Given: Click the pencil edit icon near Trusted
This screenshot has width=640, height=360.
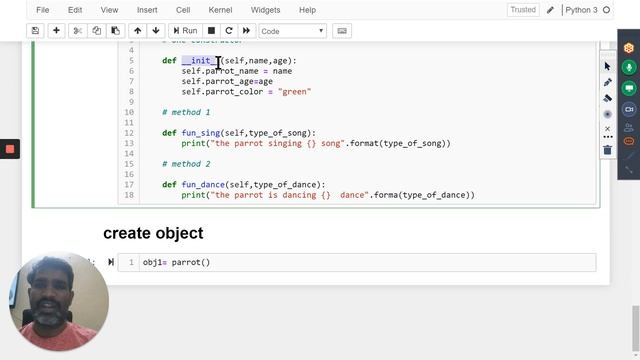Looking at the screenshot, I should point(550,10).
